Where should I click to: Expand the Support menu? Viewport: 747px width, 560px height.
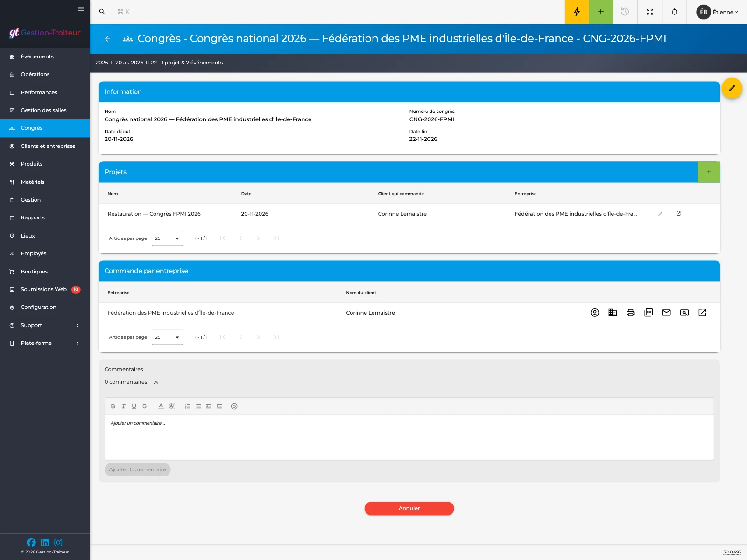tap(45, 325)
